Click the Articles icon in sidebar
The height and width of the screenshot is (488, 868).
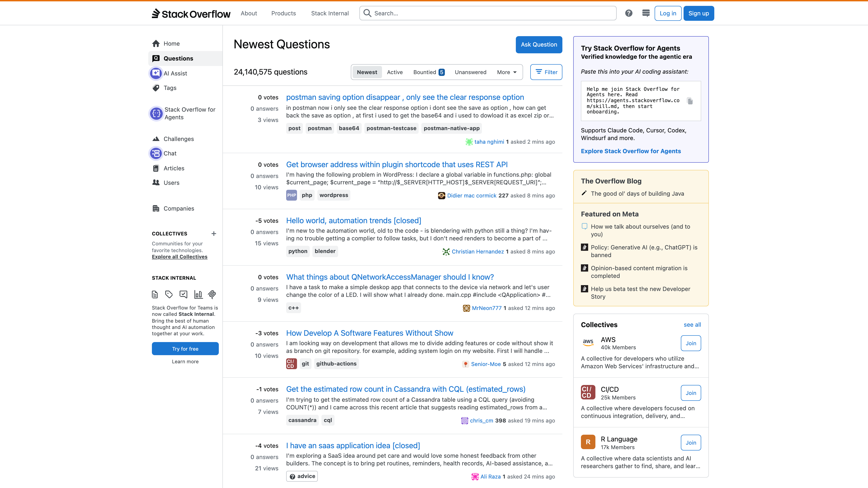pyautogui.click(x=156, y=168)
